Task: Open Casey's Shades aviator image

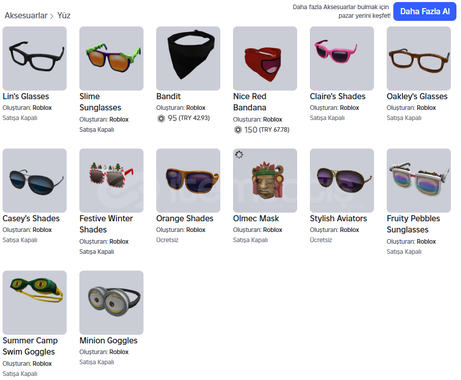Action: 35,180
